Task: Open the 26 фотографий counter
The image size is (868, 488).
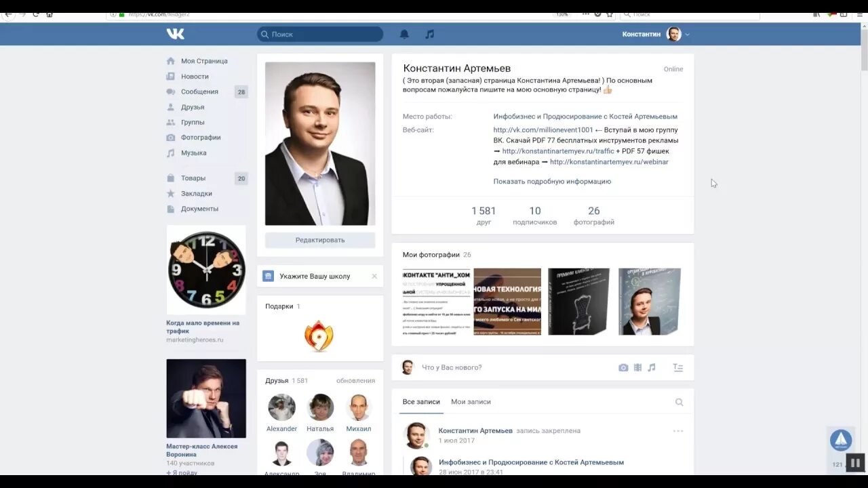Action: [594, 216]
